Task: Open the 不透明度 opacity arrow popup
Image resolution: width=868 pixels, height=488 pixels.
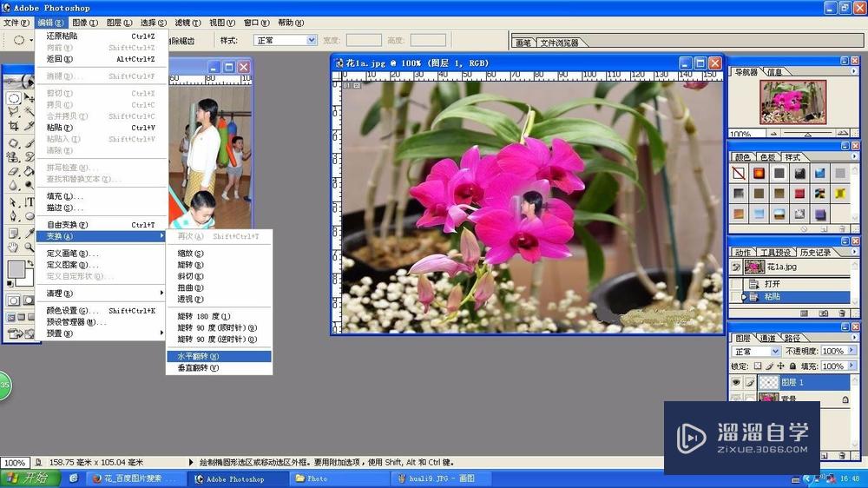Action: [852, 351]
